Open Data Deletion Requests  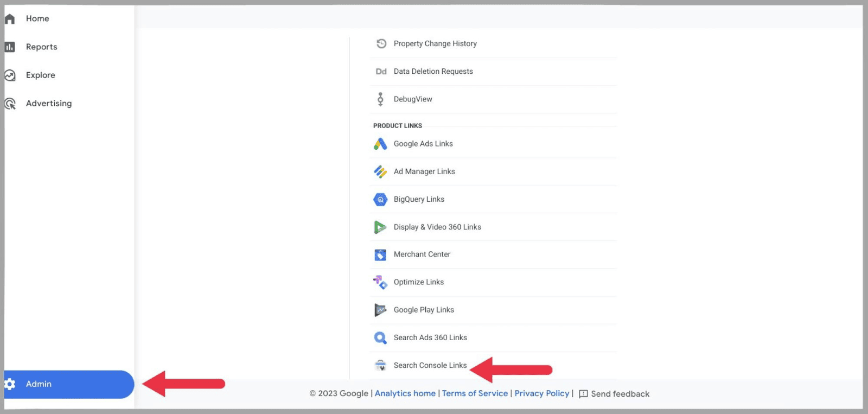433,72
